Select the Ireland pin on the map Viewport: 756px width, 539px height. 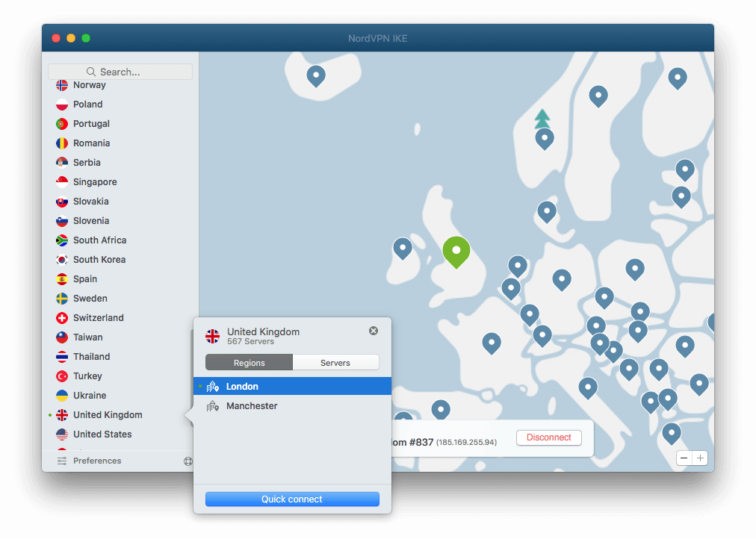click(403, 249)
